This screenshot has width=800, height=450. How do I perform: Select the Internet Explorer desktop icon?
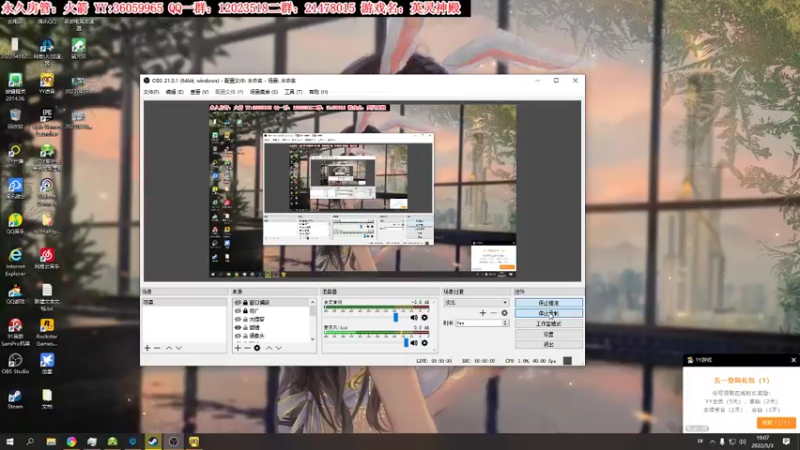[x=15, y=261]
